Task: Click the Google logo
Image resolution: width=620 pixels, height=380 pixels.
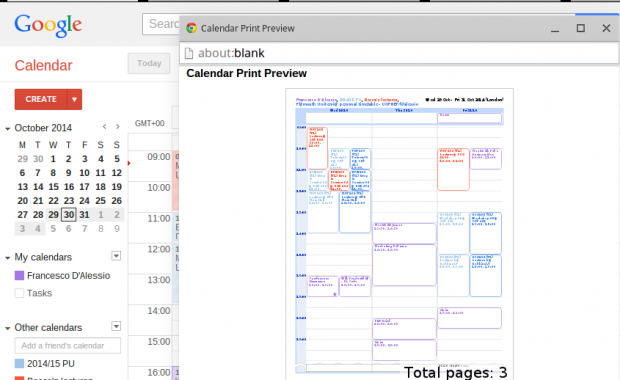Action: coord(48,25)
